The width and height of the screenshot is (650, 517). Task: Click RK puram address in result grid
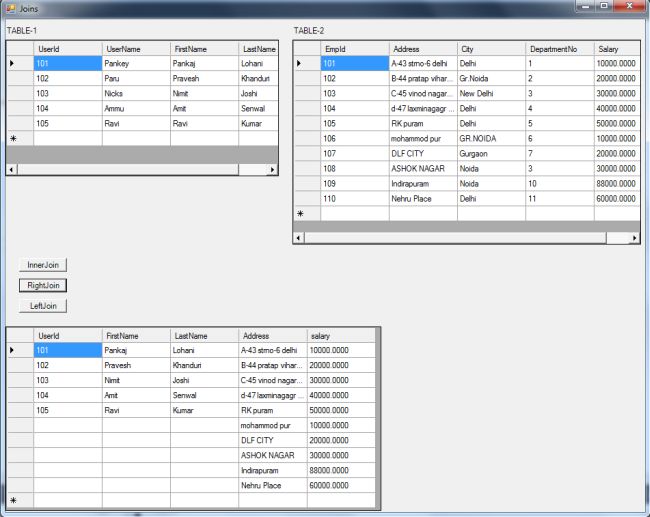point(273,410)
